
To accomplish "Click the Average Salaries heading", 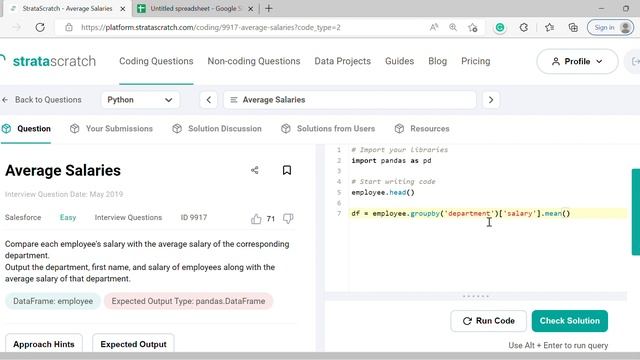I will (x=63, y=171).
